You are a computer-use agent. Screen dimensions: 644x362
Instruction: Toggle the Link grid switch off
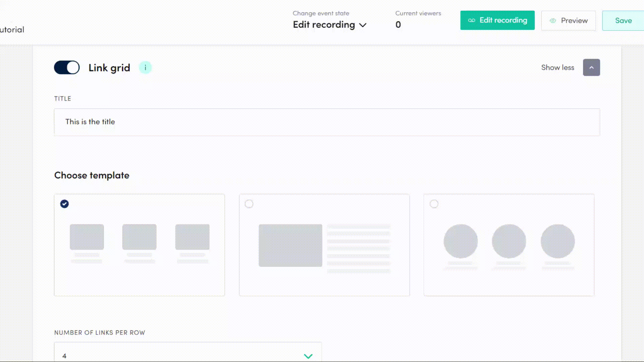[66, 67]
